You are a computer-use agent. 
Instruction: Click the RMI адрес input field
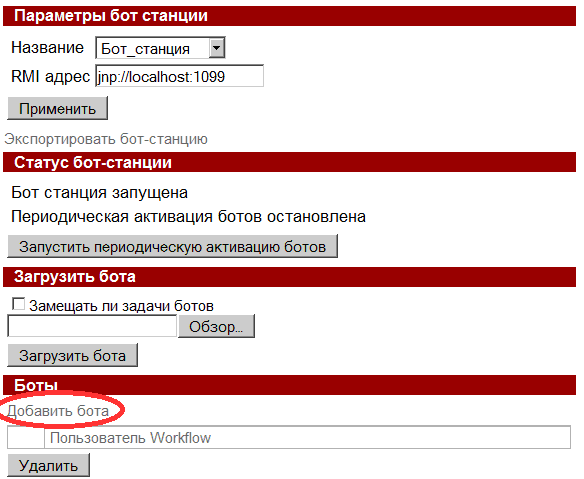pos(180,76)
